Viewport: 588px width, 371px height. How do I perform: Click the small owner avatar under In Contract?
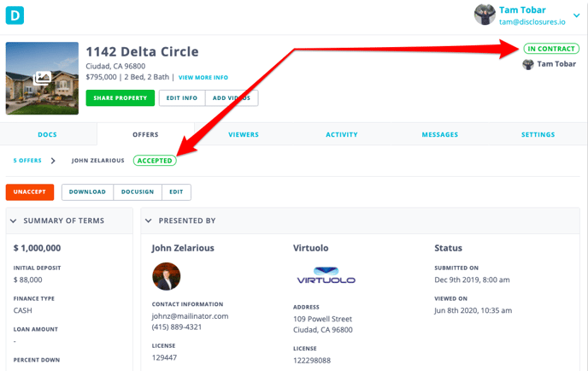[528, 64]
